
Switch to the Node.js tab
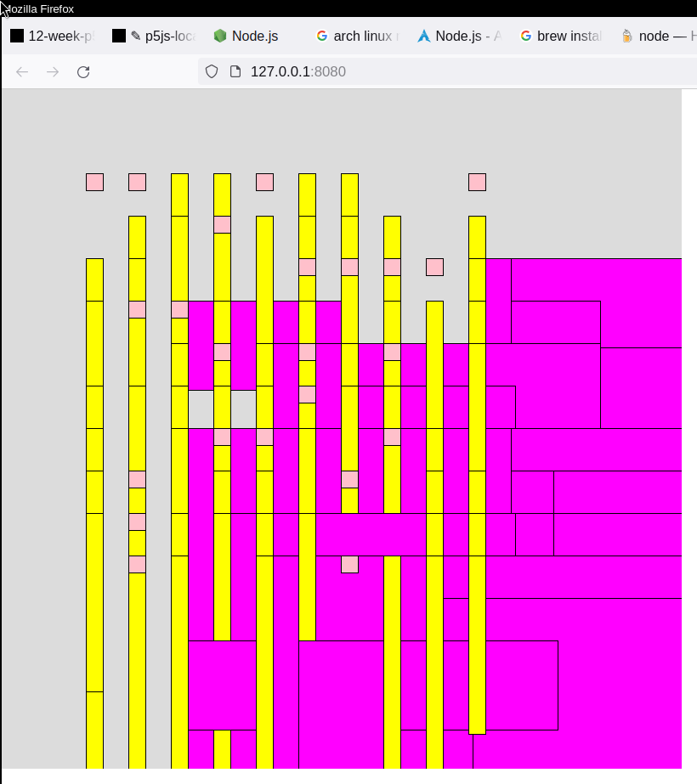pyautogui.click(x=254, y=36)
